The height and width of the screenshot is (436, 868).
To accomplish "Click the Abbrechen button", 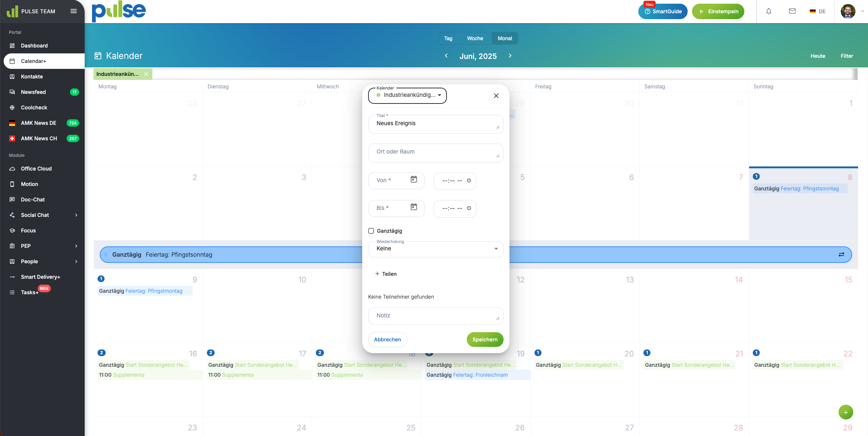I will click(x=387, y=340).
